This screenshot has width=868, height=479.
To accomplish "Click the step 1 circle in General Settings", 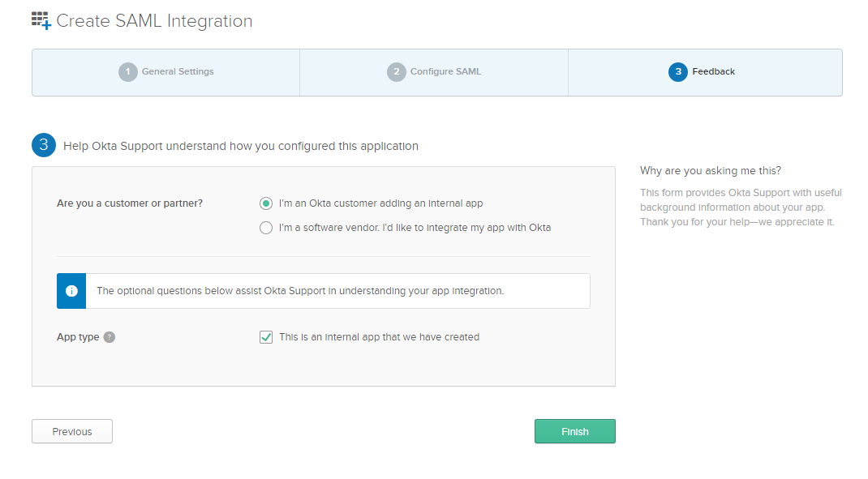I will [x=128, y=72].
